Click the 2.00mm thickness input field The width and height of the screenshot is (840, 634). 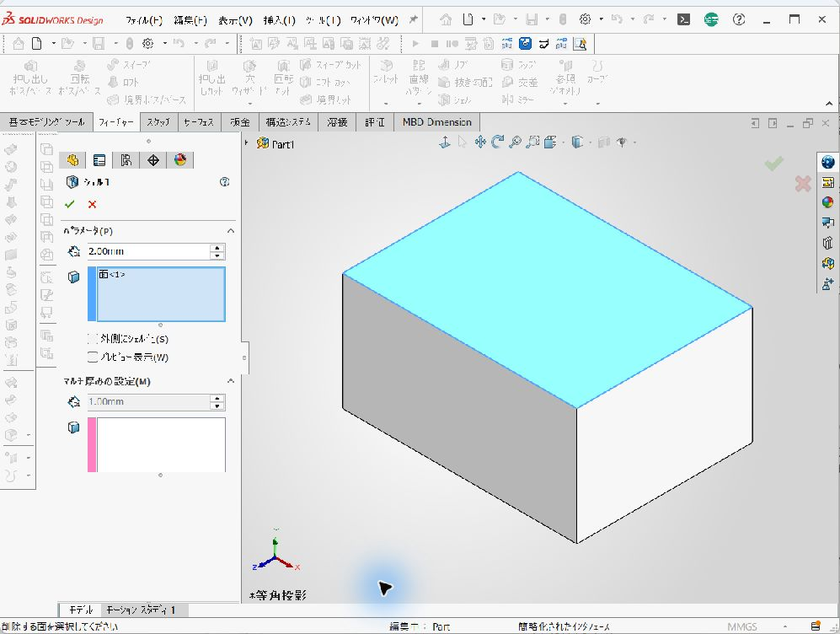(148, 251)
